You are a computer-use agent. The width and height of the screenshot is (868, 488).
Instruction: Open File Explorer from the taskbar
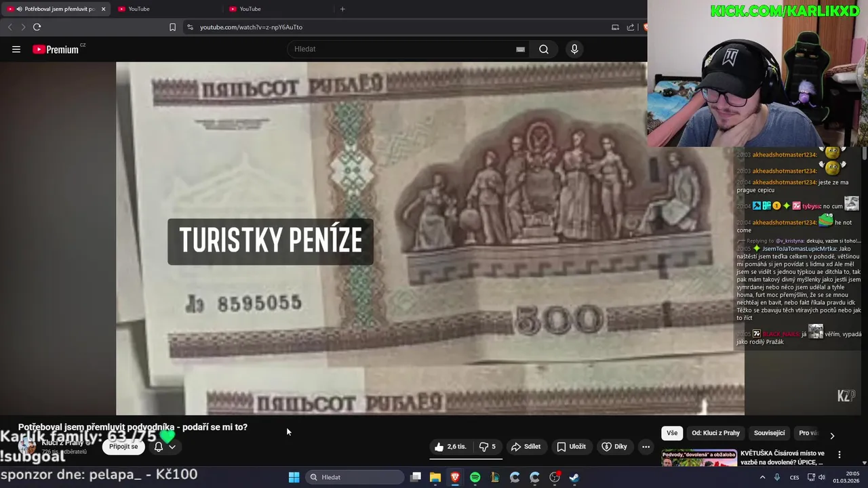tap(435, 477)
